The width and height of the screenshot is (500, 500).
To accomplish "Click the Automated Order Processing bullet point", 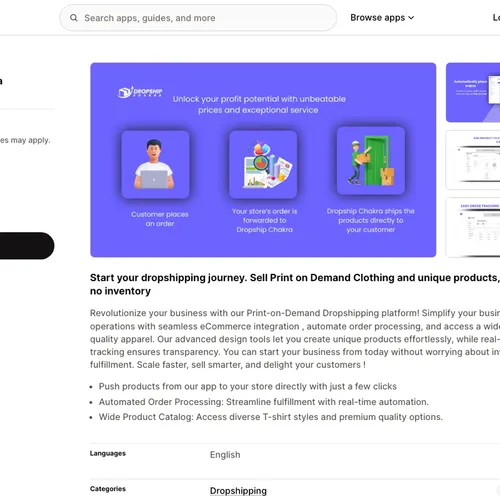I will point(264,402).
